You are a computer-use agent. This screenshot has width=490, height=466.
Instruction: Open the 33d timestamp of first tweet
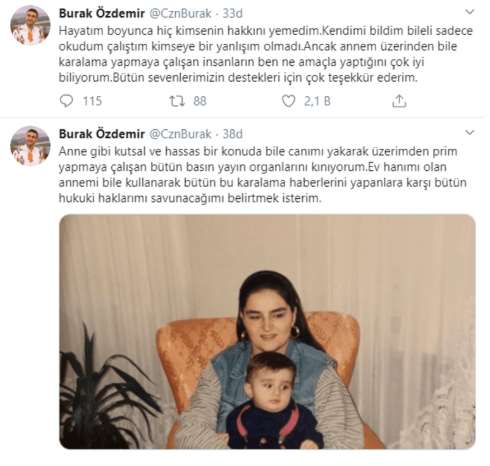[x=232, y=13]
